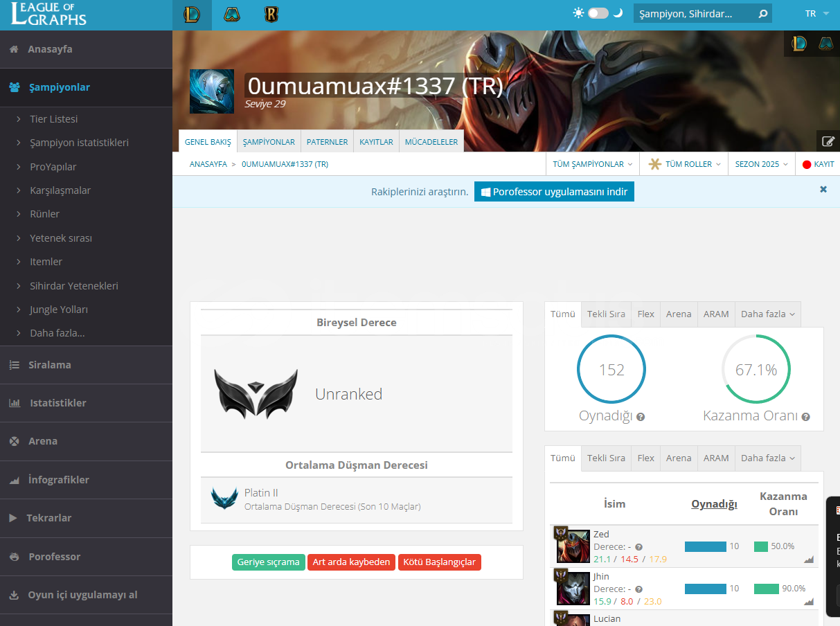Open TÜM ROLLER filter dropdown
The height and width of the screenshot is (626, 840).
click(684, 164)
